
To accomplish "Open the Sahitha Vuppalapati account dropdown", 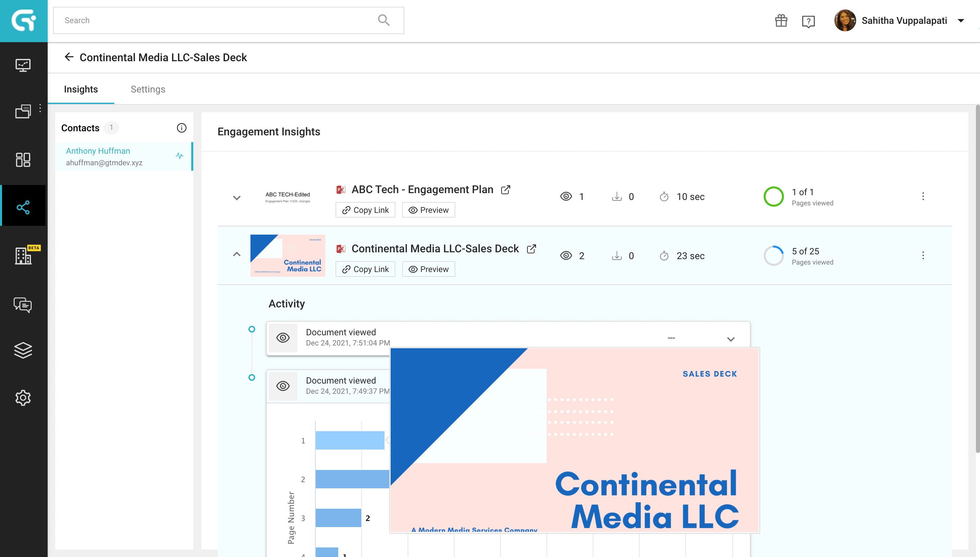I will (x=961, y=21).
